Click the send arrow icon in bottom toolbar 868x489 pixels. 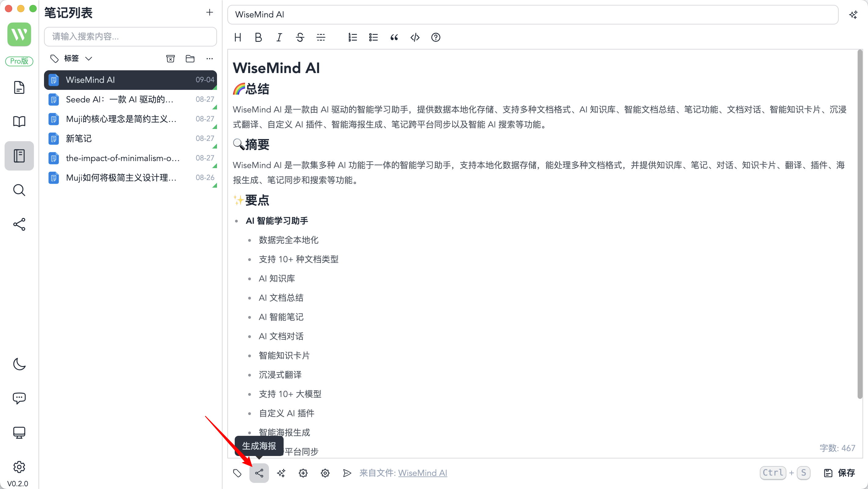[347, 473]
